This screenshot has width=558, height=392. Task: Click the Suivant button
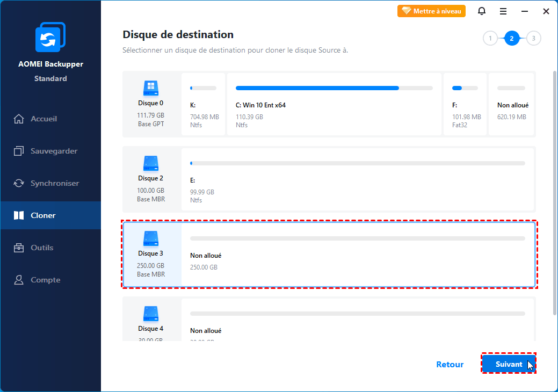click(x=508, y=364)
